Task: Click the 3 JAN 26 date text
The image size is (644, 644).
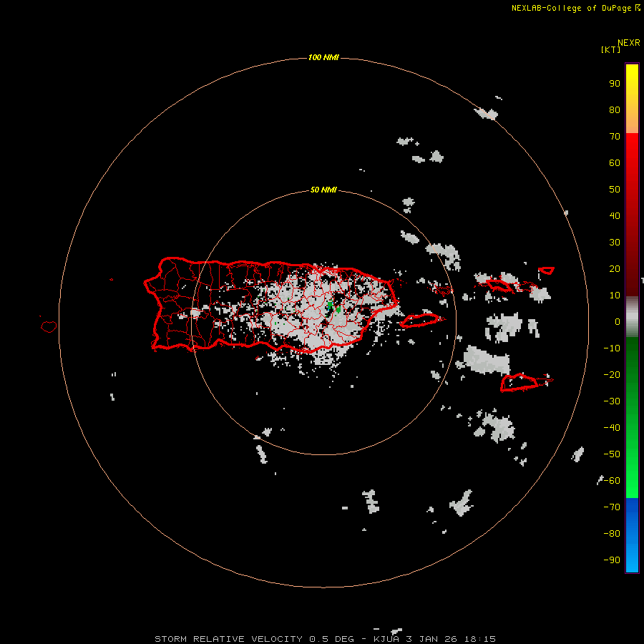Action: 431,639
